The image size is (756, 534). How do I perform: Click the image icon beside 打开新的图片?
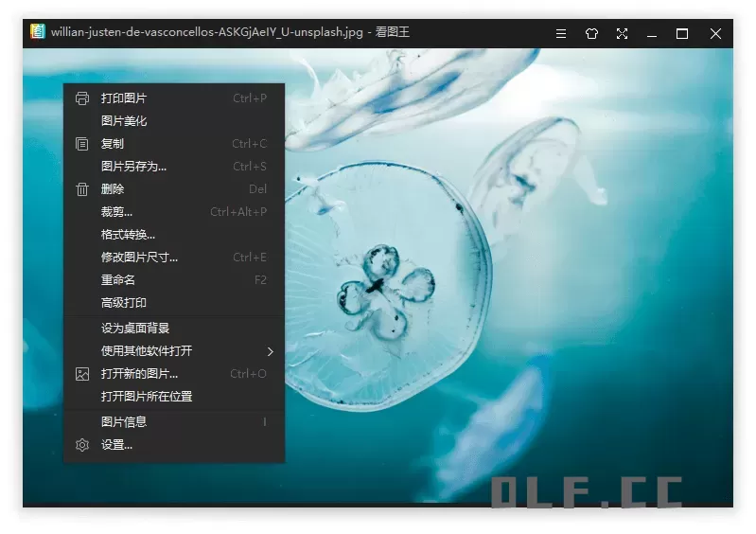82,374
